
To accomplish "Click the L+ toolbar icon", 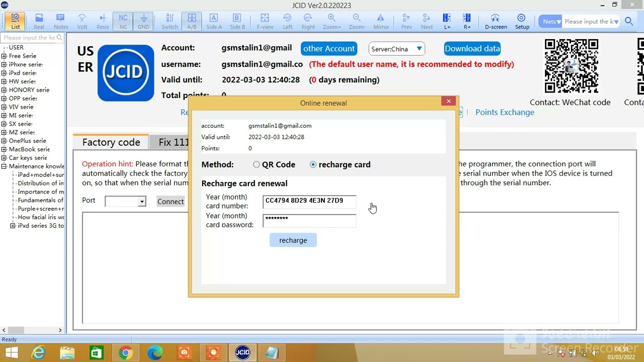I will click(x=447, y=22).
